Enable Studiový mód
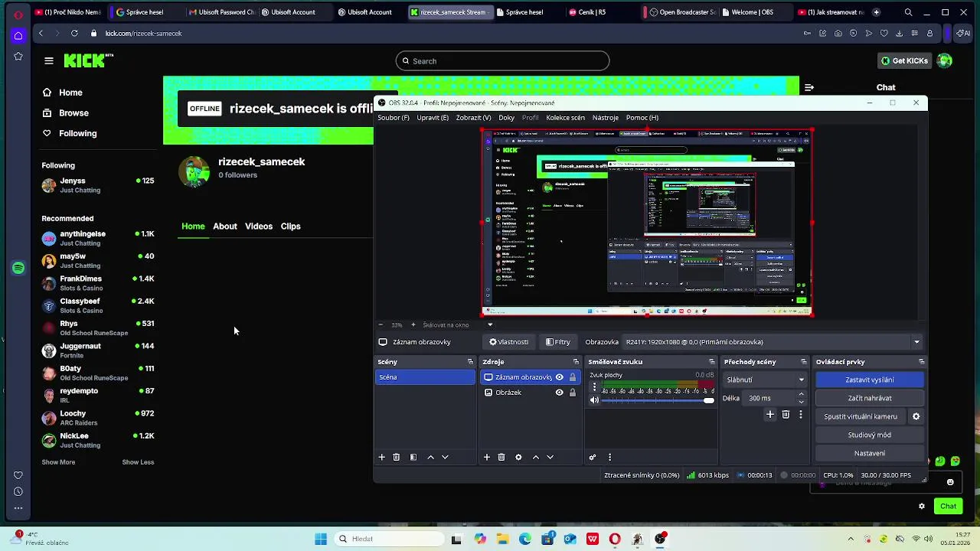Screen dimensions: 980x551 pos(870,435)
